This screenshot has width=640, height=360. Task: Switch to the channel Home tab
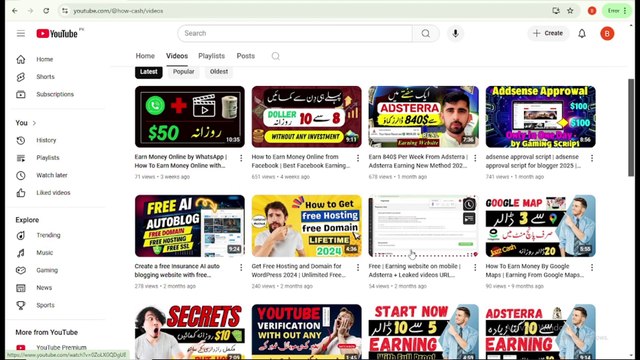[x=145, y=56]
